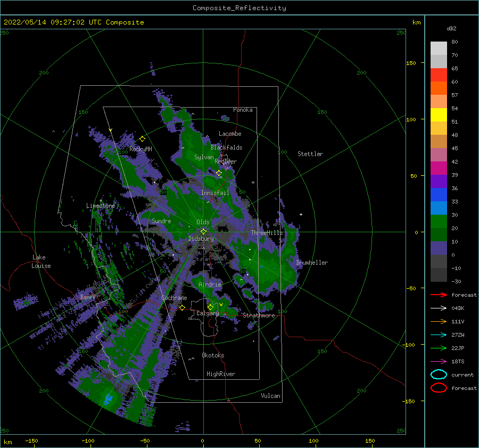Click the right axis -50 km tick label

pos(410,288)
